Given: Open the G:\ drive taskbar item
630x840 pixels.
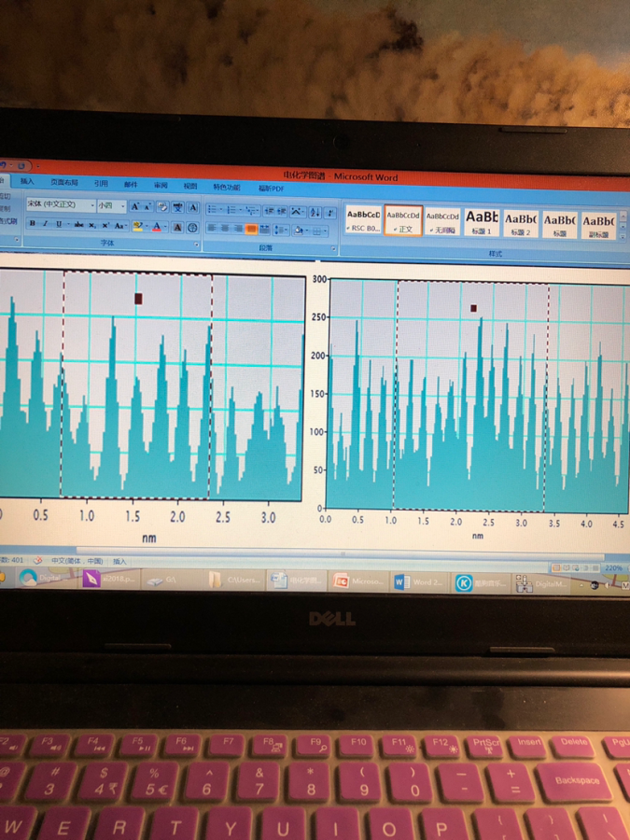Looking at the screenshot, I should point(172,579).
